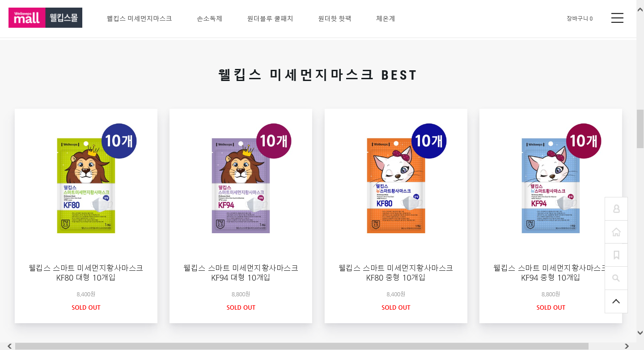The height and width of the screenshot is (350, 644).
Task: Click the vertical scrollbar down arrow
Action: [x=640, y=333]
